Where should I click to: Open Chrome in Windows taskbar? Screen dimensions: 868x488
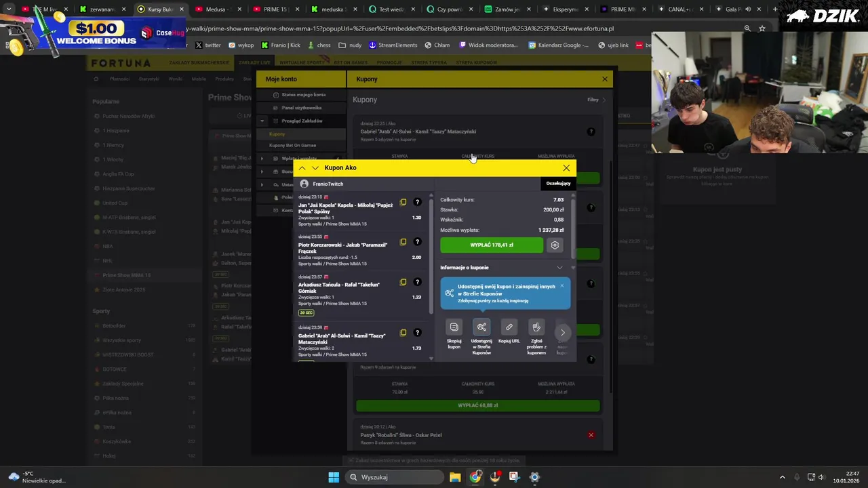pyautogui.click(x=475, y=477)
